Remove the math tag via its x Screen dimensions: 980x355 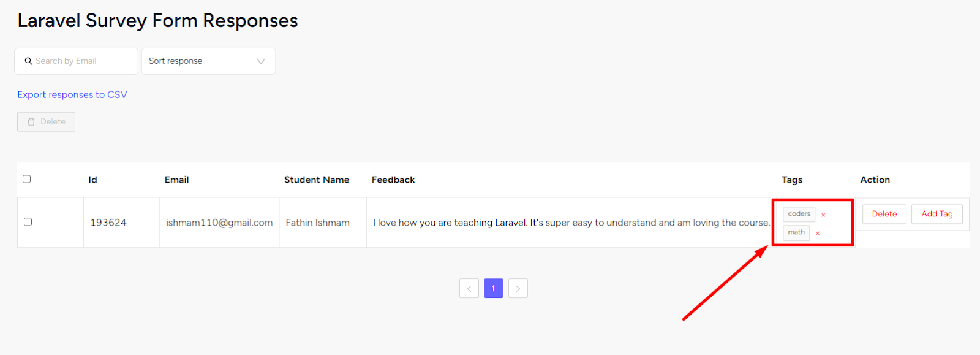[818, 233]
